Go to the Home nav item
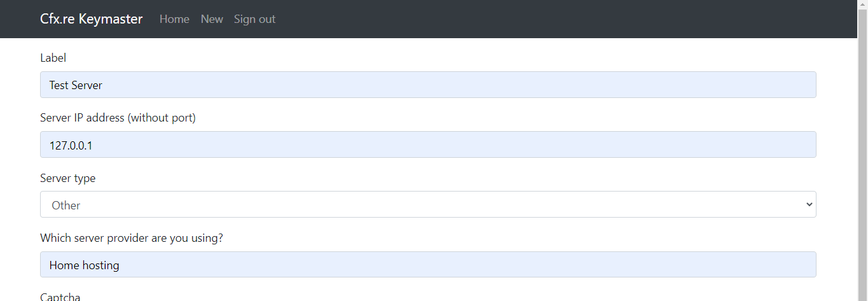This screenshot has height=301, width=868. coord(174,19)
